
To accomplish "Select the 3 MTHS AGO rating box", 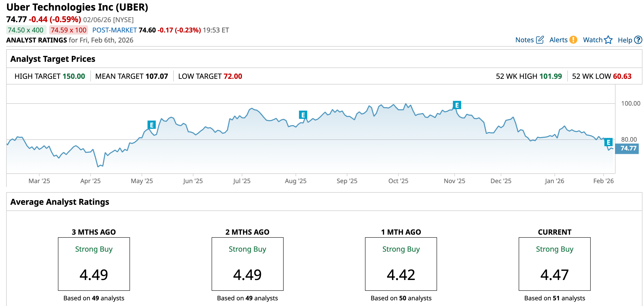I will 94,264.
